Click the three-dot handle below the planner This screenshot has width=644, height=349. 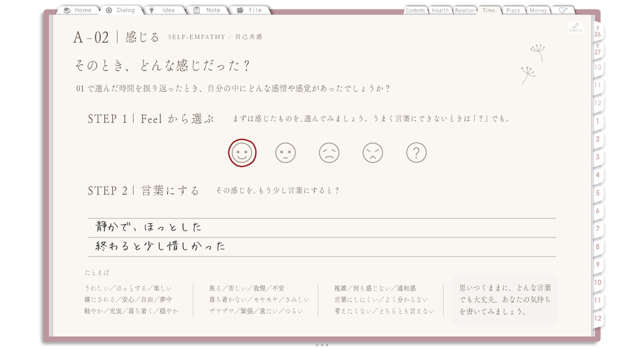pos(322,345)
